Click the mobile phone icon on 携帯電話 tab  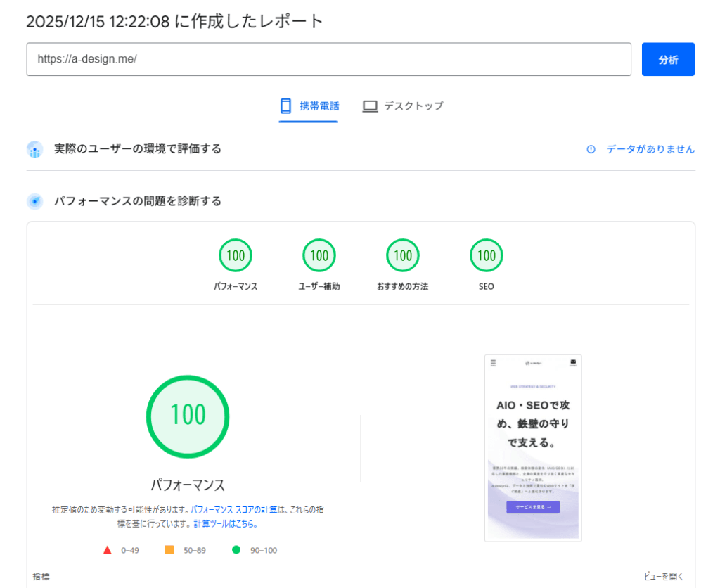pos(284,106)
